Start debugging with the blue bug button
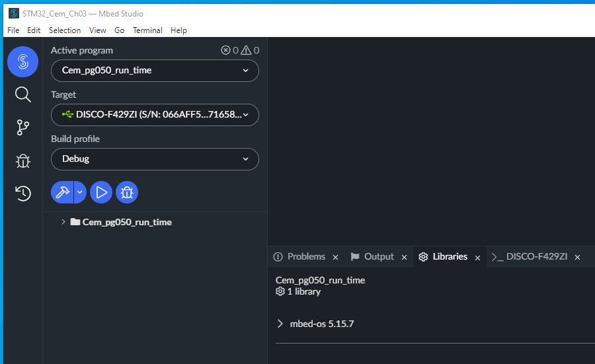Viewport: 595px width, 364px height. (127, 192)
